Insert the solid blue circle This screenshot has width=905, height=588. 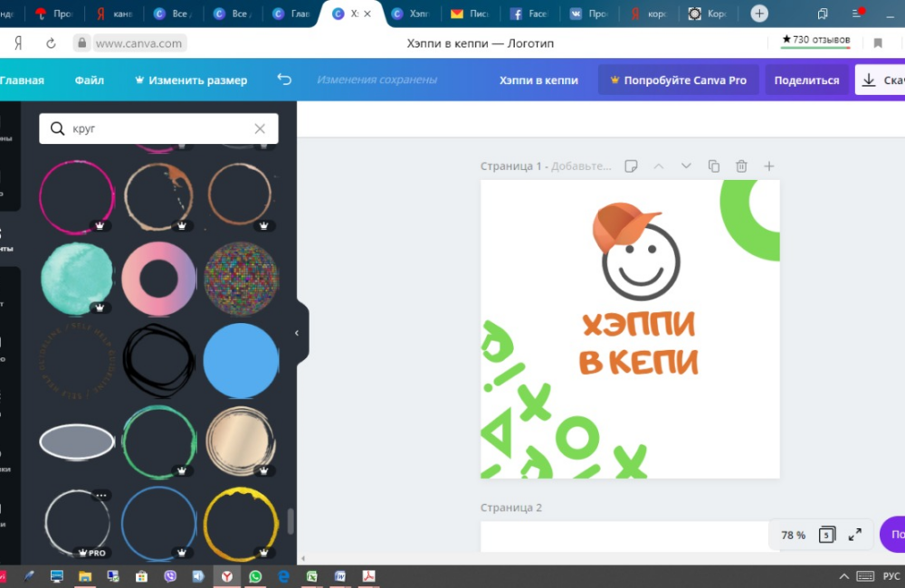pos(242,361)
